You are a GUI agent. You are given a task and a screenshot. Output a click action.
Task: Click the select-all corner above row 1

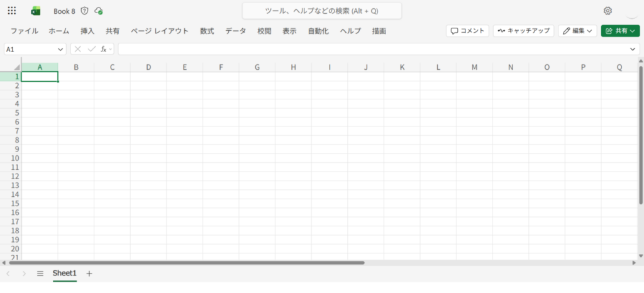pos(12,67)
